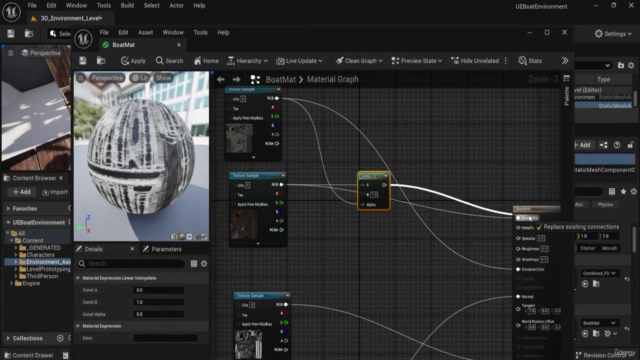Select the Engine folder
The image size is (640, 360).
[x=31, y=283]
